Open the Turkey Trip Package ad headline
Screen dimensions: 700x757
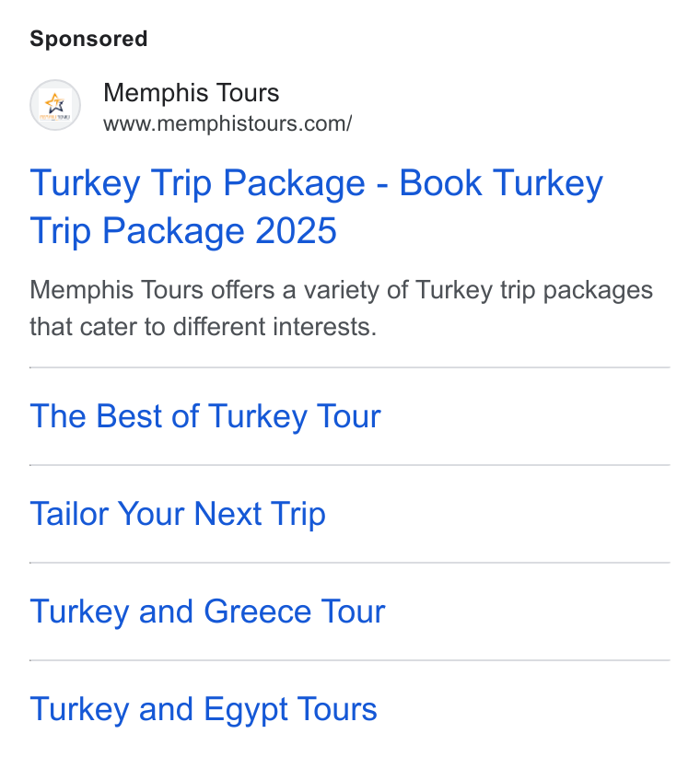317,206
